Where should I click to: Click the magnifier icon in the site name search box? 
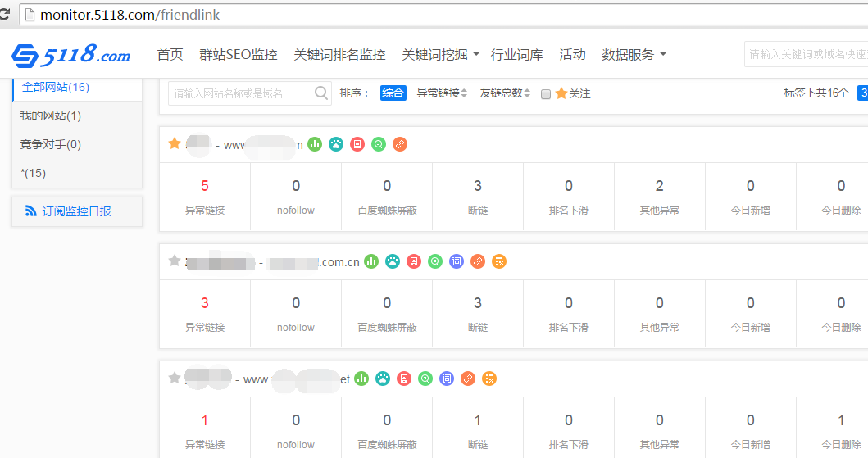[x=321, y=93]
